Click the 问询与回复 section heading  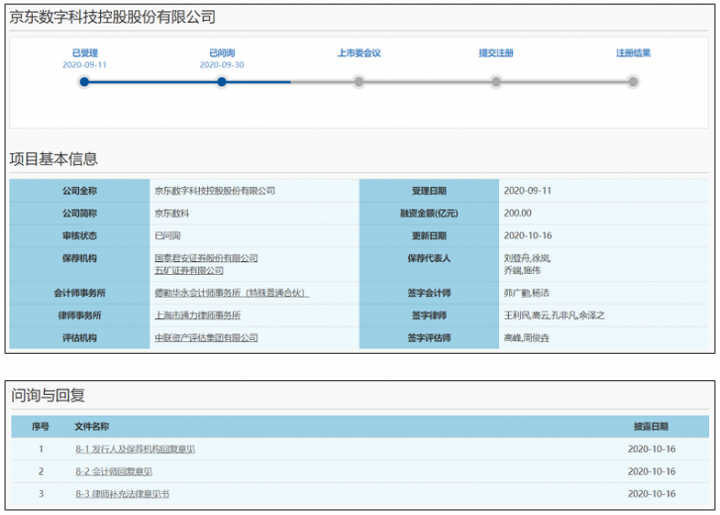click(48, 395)
